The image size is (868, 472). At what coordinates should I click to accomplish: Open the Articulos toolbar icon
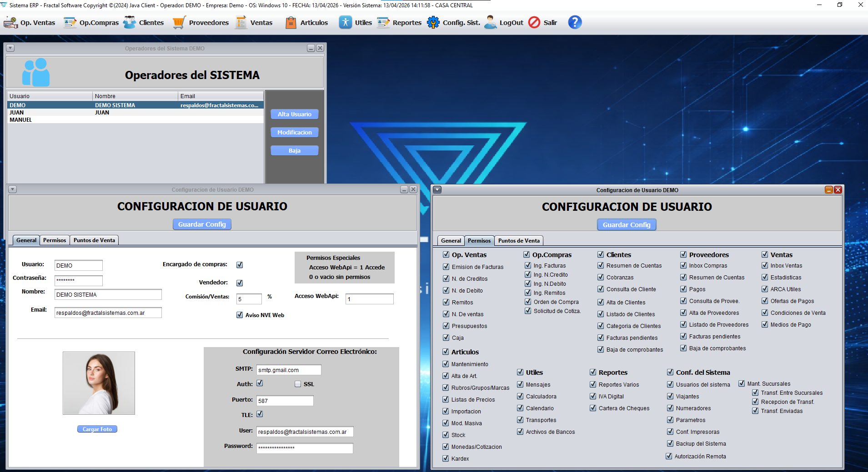pos(291,22)
